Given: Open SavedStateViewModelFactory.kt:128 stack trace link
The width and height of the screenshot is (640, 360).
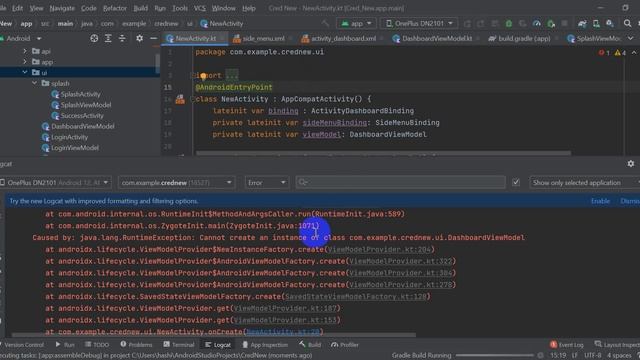Looking at the screenshot, I should [x=356, y=297].
